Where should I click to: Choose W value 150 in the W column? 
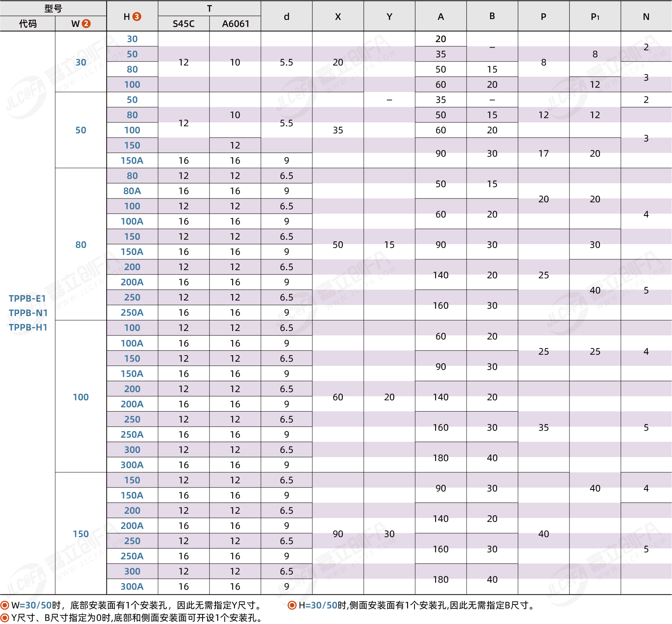coord(81,534)
